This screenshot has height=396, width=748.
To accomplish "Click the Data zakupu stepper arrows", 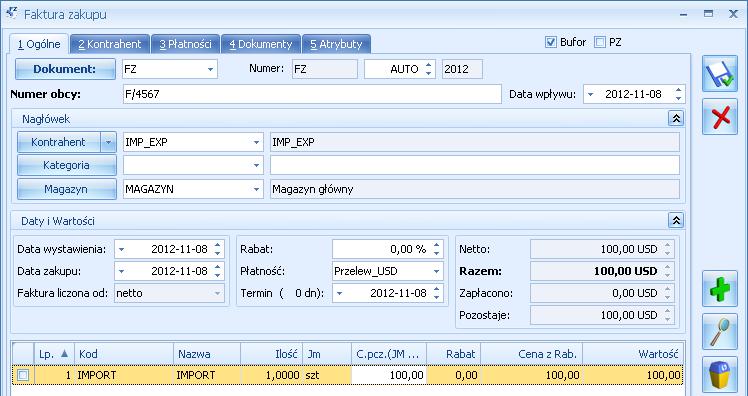I will coord(218,271).
